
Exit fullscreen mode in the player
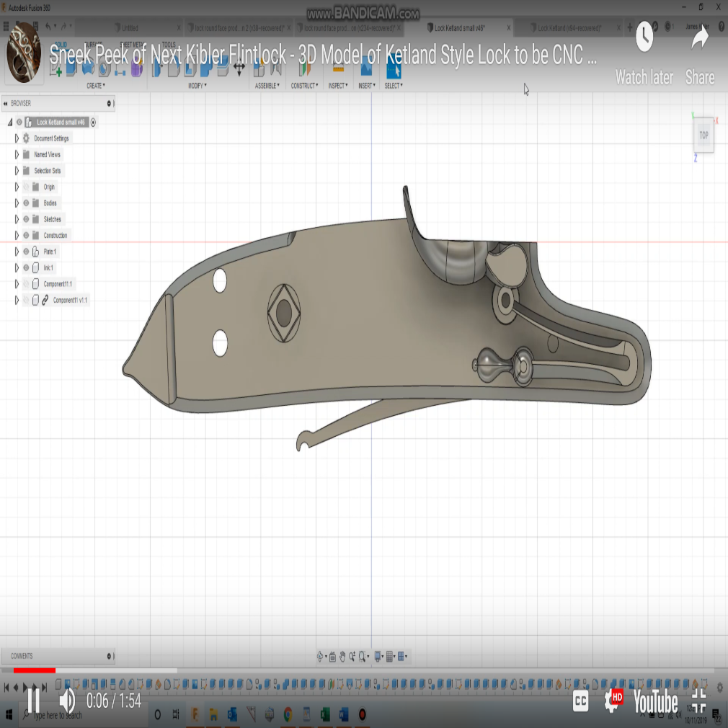click(698, 700)
